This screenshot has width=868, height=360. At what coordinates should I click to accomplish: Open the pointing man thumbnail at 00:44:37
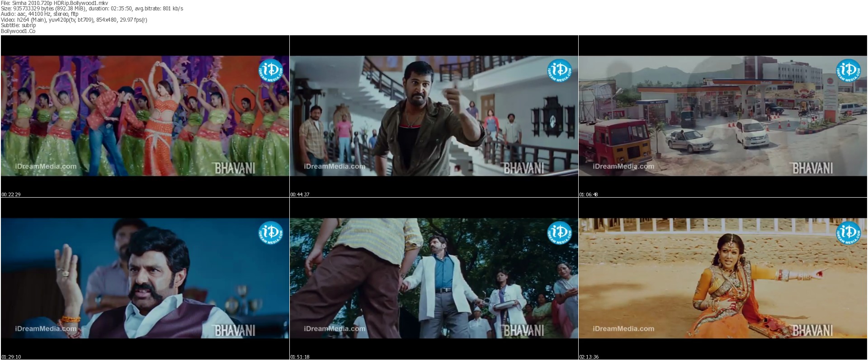434,116
